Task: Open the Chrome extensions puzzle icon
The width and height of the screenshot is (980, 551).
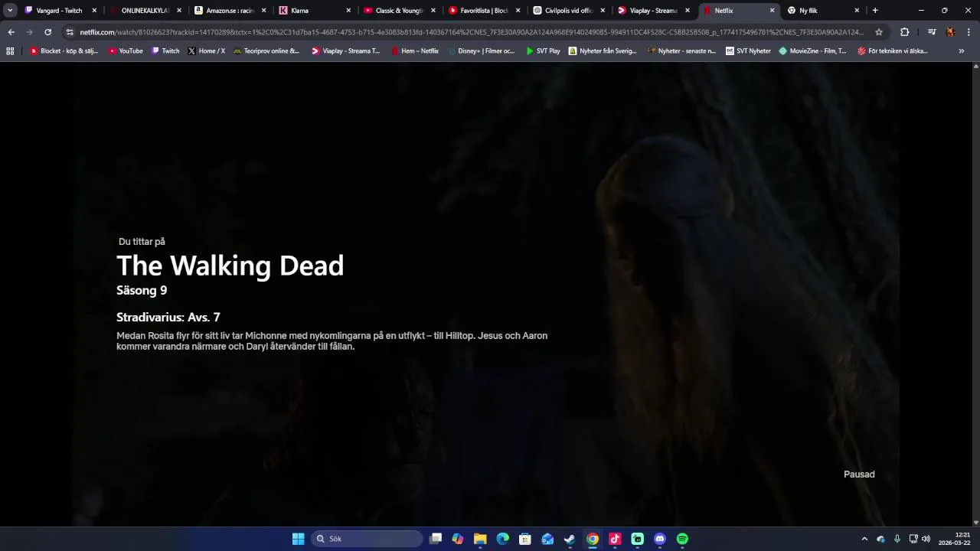Action: [x=904, y=32]
